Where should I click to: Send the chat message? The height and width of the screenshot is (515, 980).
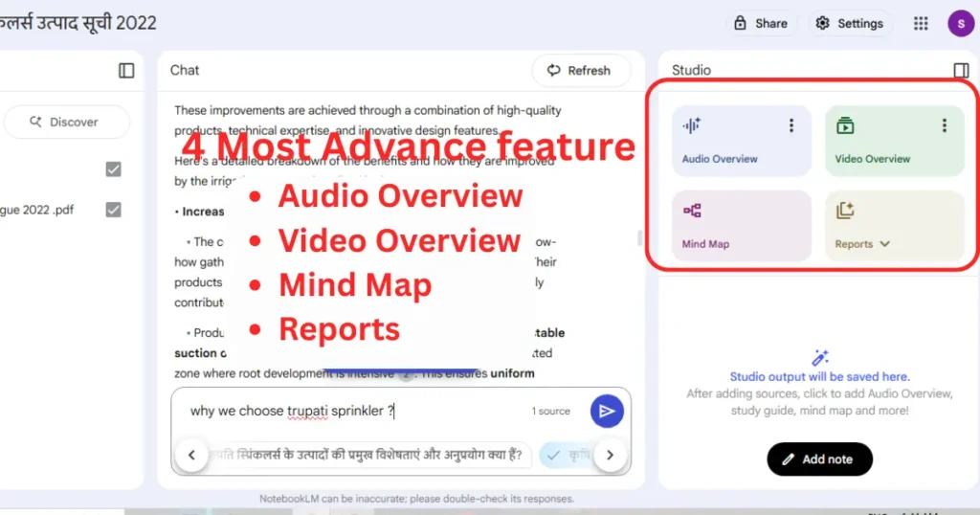coord(606,411)
